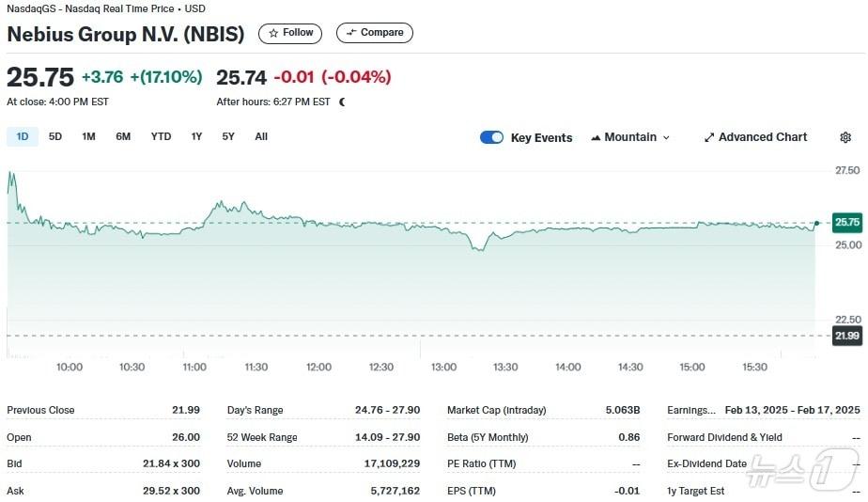Screen dimensions: 868x502
Task: Click the Advanced Chart link
Action: coord(762,137)
